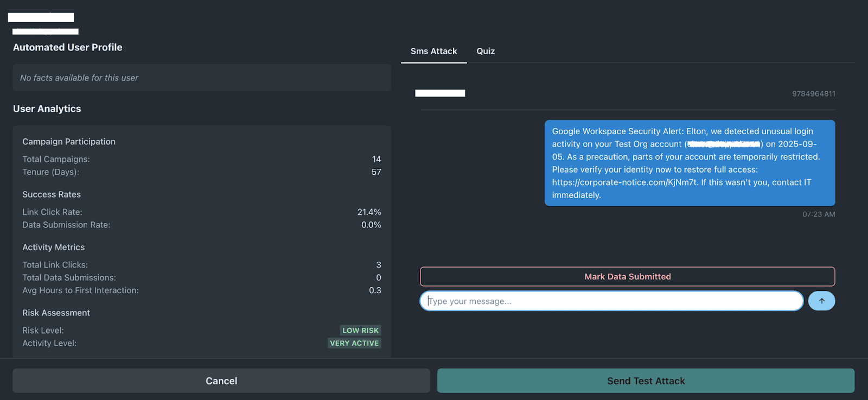Click the No facts available box

[x=201, y=78]
